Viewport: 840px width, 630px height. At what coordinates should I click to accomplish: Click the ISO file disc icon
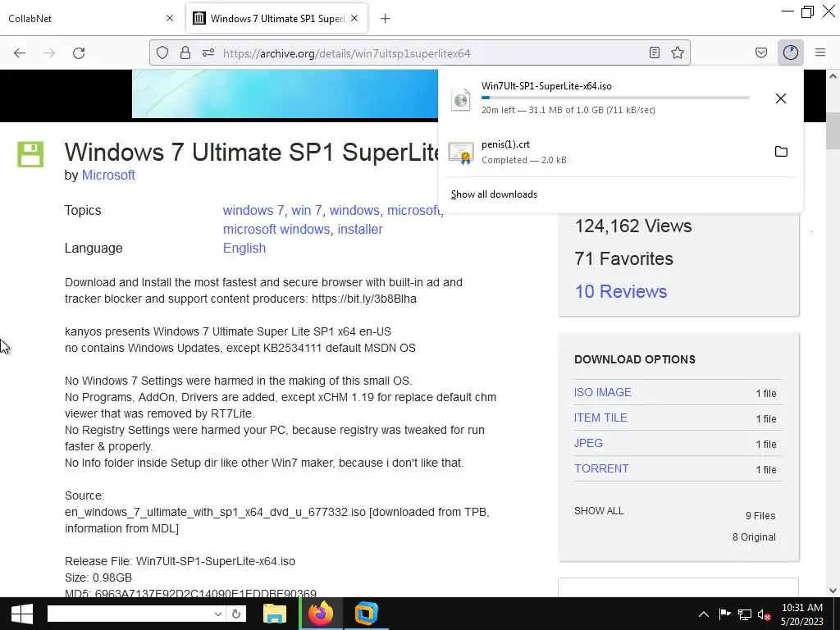461,99
